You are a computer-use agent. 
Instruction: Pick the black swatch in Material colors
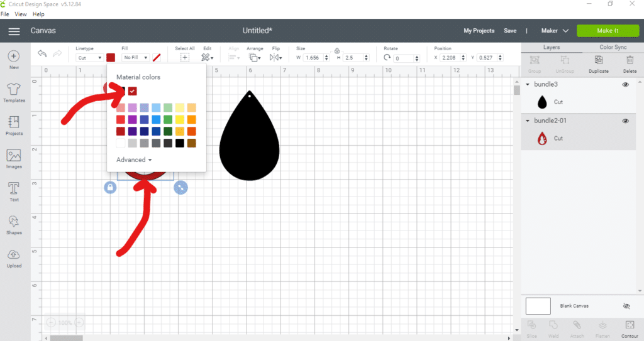coord(180,143)
